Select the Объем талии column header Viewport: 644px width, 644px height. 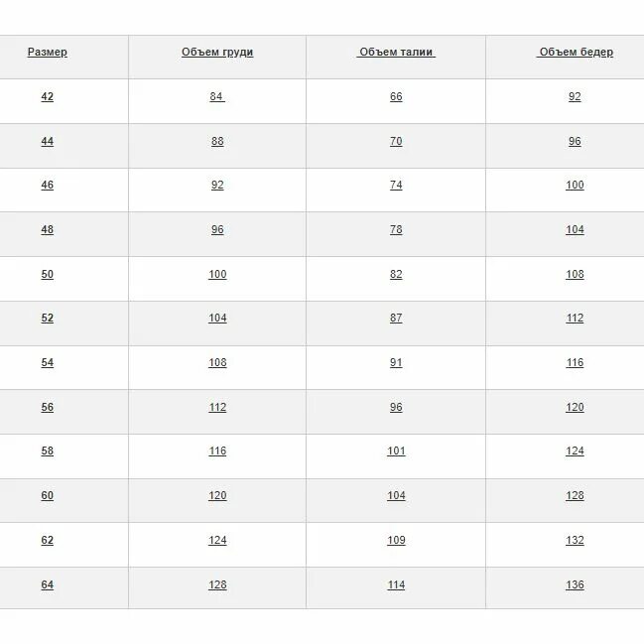(x=396, y=53)
